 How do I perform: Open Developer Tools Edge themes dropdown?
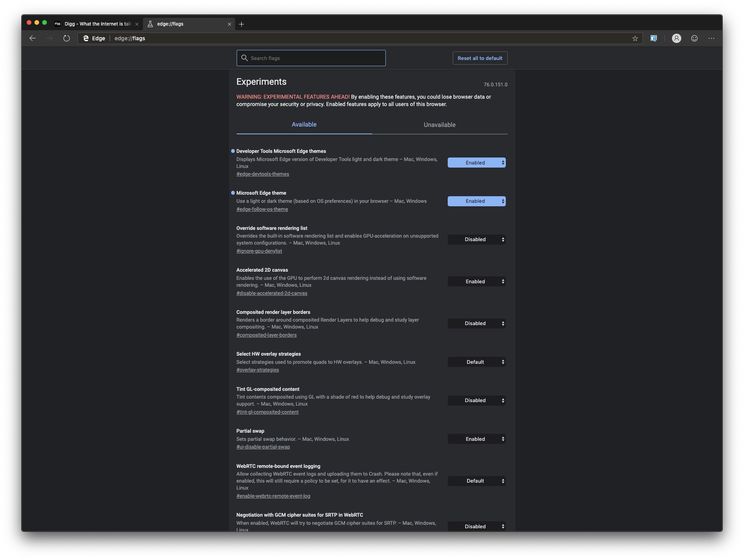[x=476, y=163]
